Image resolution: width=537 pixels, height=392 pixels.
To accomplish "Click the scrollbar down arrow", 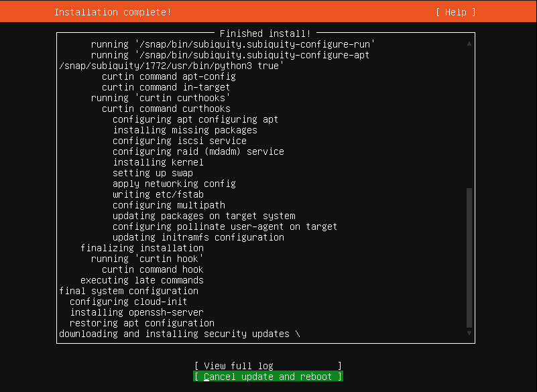I will (x=469, y=333).
